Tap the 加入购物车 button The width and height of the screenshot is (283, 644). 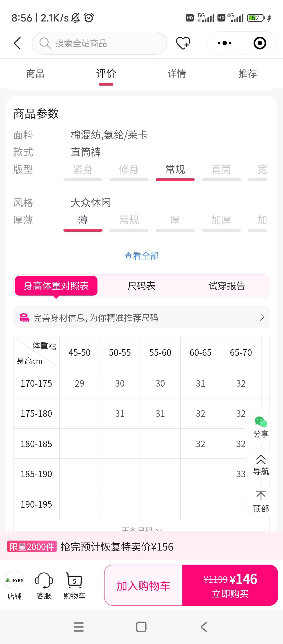pyautogui.click(x=143, y=585)
